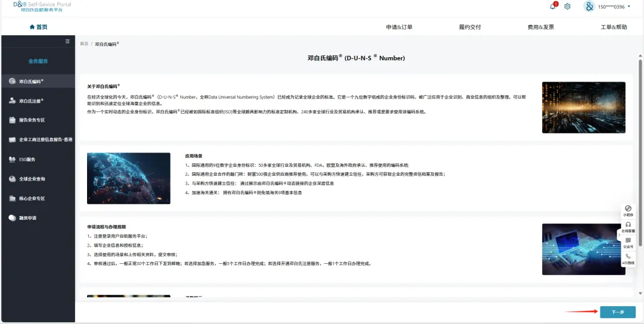Click the user avatar icon
Screen dimensions: 644x324
(x=589, y=6)
